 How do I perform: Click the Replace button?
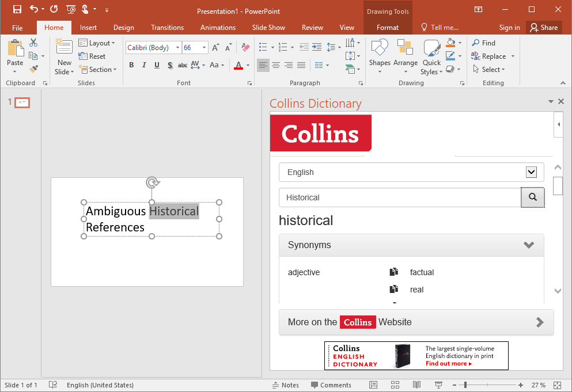(x=489, y=56)
